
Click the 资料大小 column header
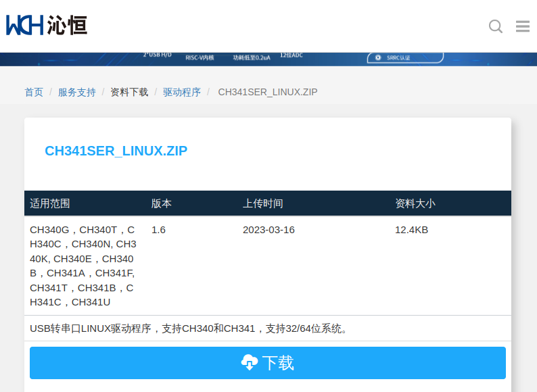pyautogui.click(x=415, y=203)
